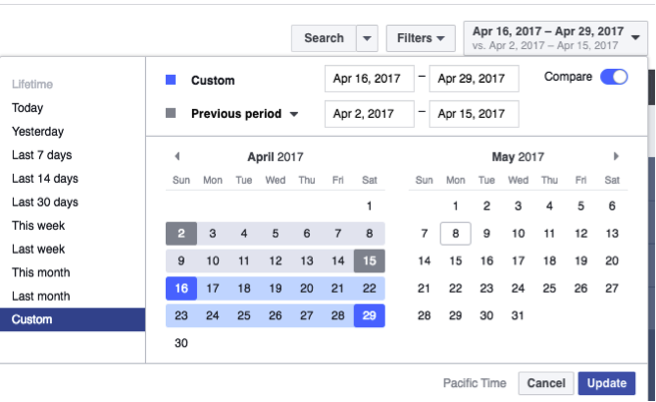Open the dropdown arrow next to Search

tap(366, 38)
